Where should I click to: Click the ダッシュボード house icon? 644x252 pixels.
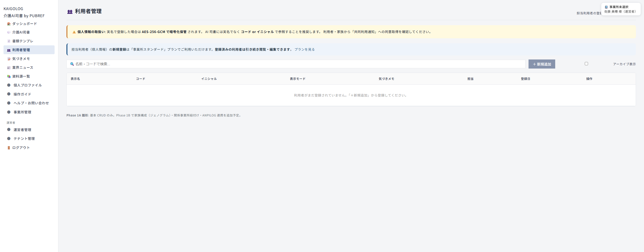pyautogui.click(x=9, y=24)
